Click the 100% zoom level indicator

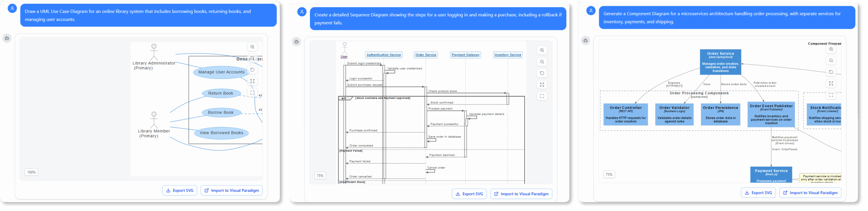point(31,172)
